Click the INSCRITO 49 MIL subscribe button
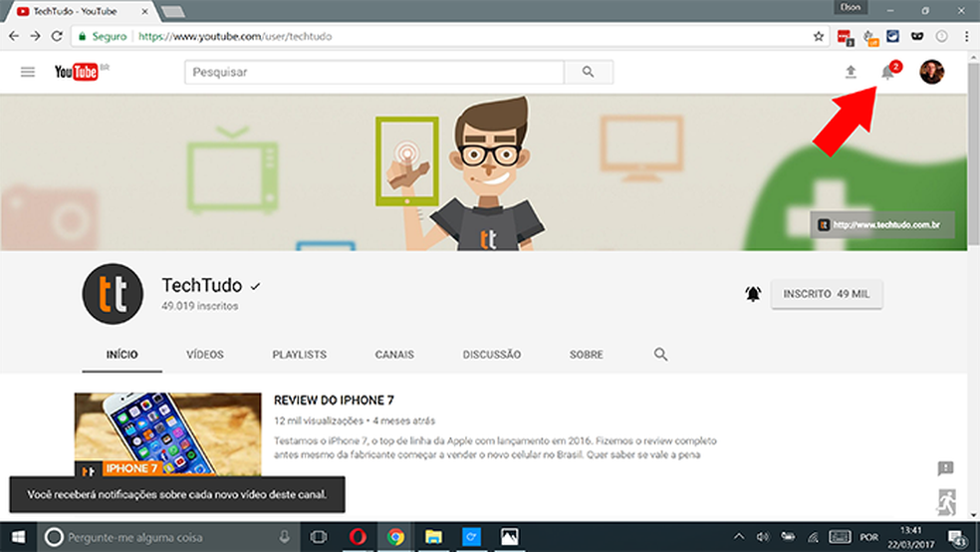Screen dimensions: 980x552 pos(827,294)
